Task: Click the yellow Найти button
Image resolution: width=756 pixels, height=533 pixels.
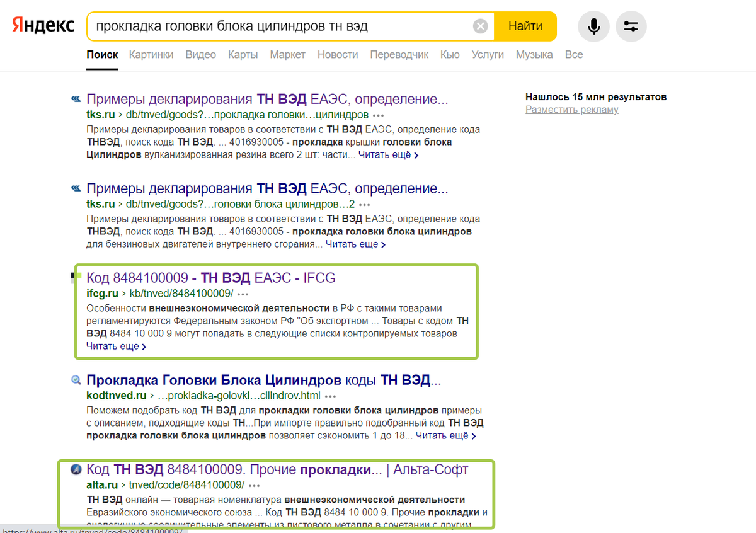Action: click(525, 26)
